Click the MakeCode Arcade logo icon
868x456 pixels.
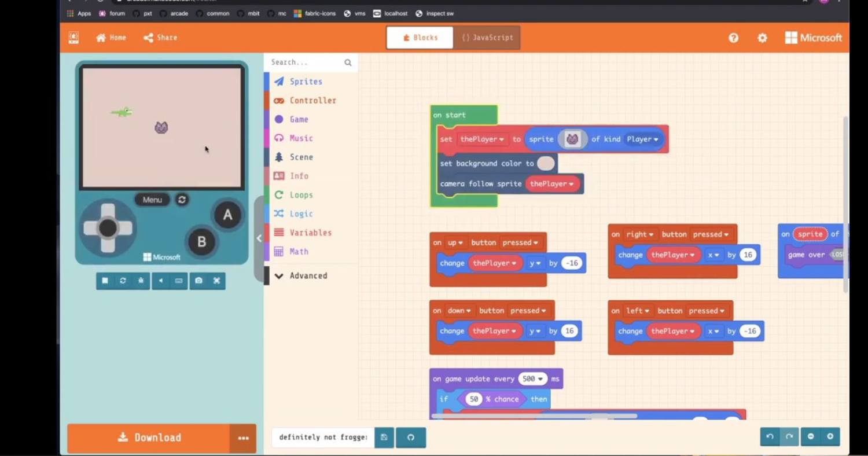point(73,38)
